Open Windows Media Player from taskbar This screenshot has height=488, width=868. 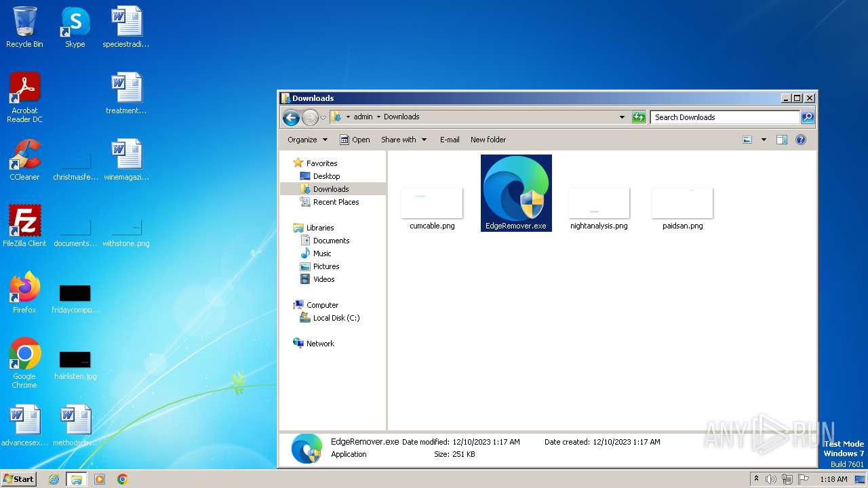pos(100,479)
